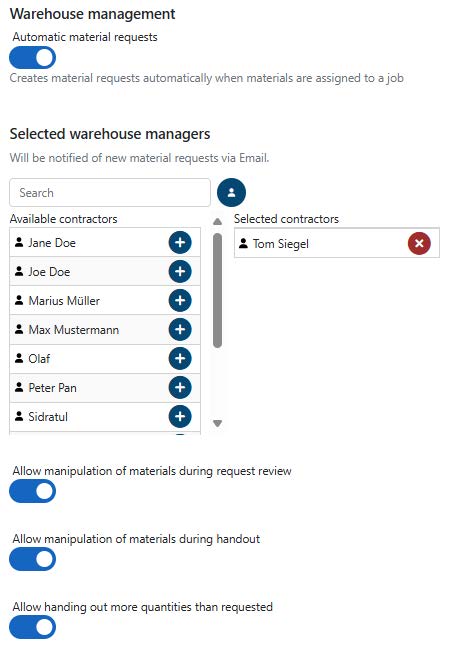Toggle manipulation of materials during request review

tap(33, 491)
